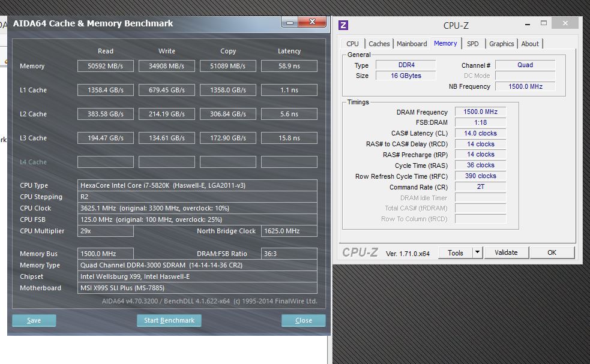Click the NB Frequency value in CPU-Z
The width and height of the screenshot is (590, 364).
[x=525, y=86]
